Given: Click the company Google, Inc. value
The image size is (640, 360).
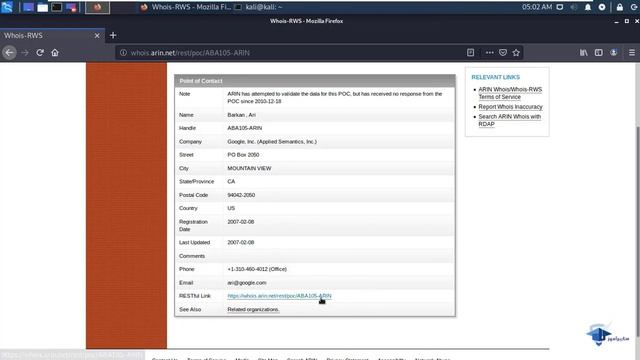Looking at the screenshot, I should pos(272,142).
